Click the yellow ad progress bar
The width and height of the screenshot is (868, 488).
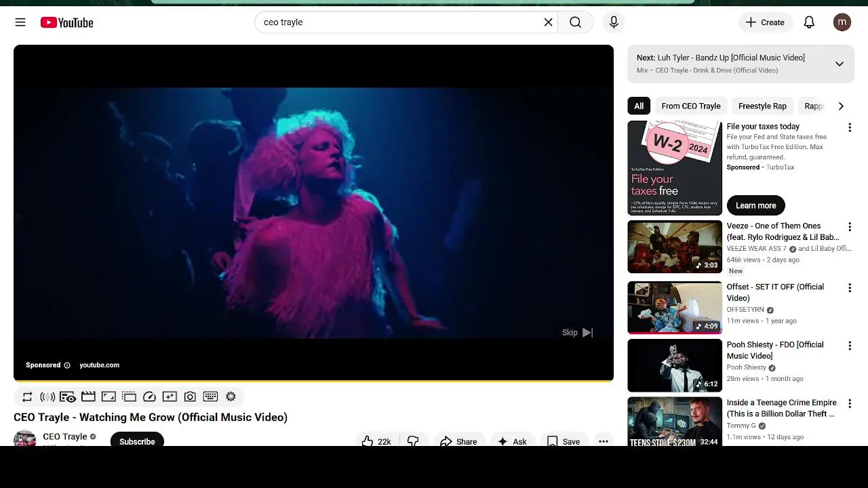pos(313,382)
